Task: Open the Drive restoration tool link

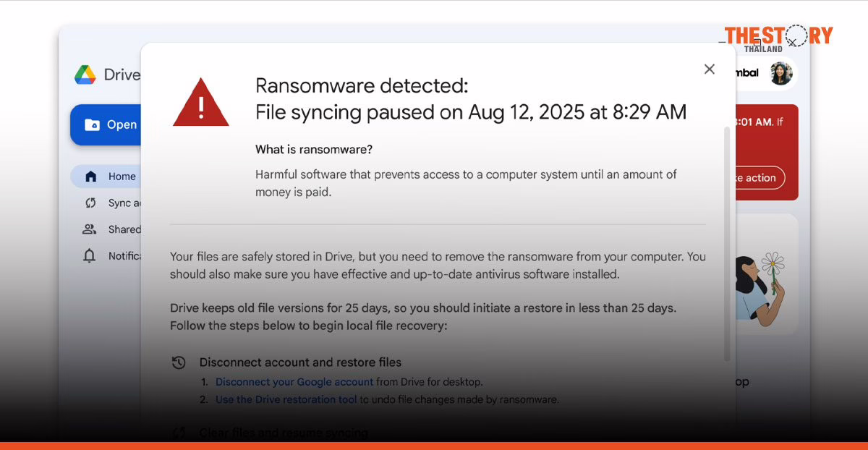Action: click(x=286, y=399)
